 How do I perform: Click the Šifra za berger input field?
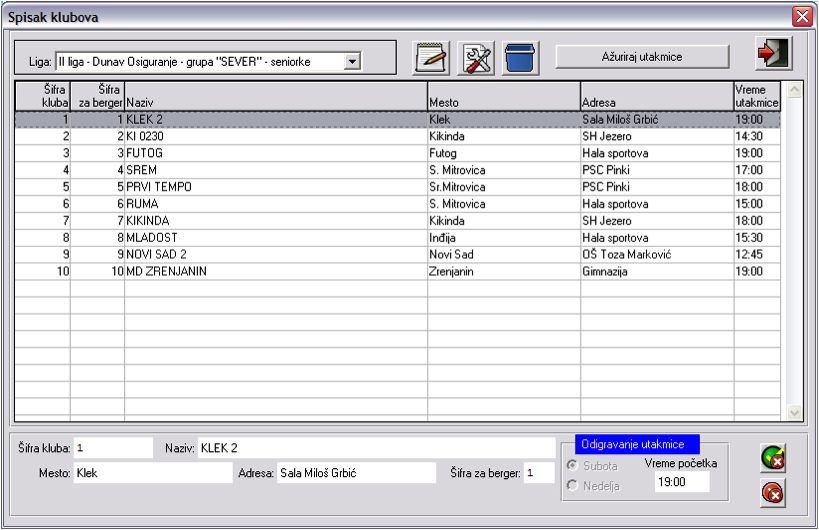pyautogui.click(x=539, y=473)
